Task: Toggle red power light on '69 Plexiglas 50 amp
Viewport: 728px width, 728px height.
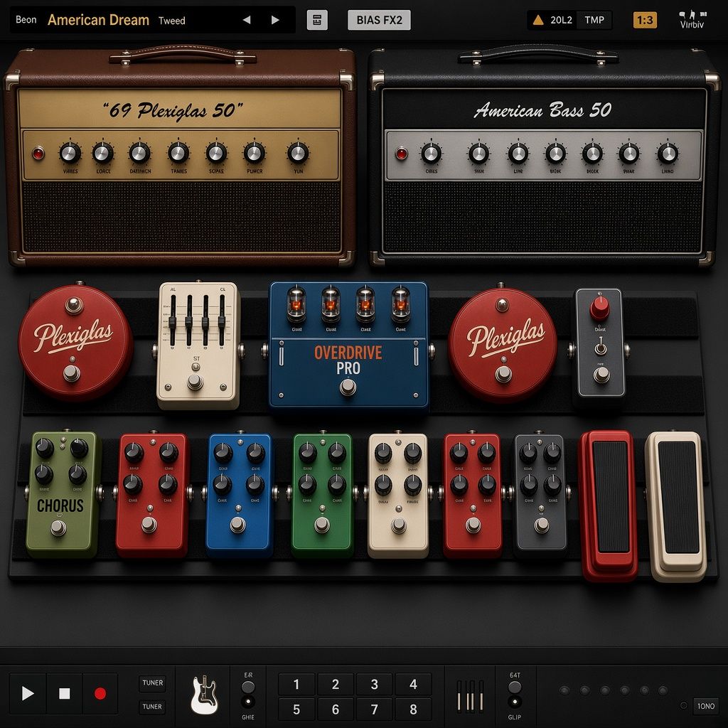Action: [x=38, y=153]
